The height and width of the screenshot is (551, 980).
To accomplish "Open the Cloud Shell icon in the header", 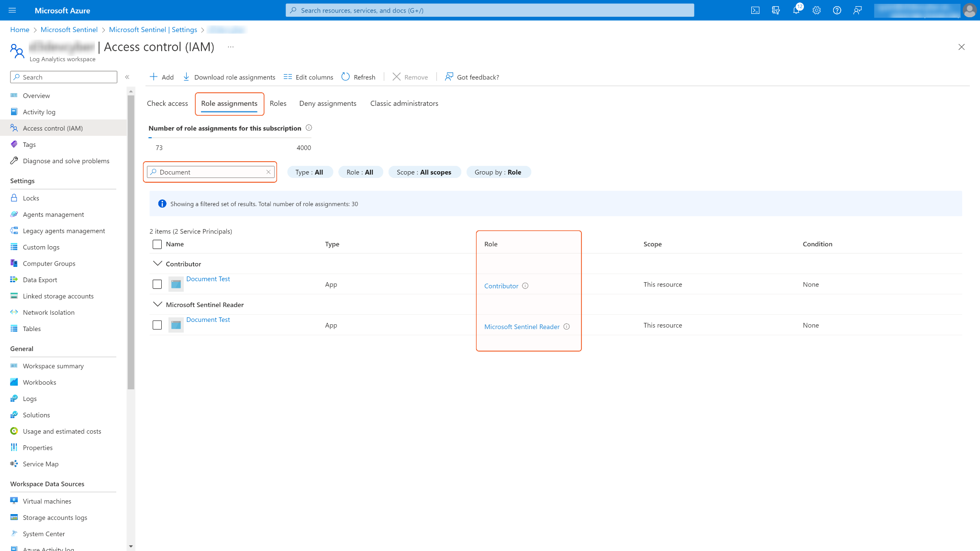I will [755, 11].
